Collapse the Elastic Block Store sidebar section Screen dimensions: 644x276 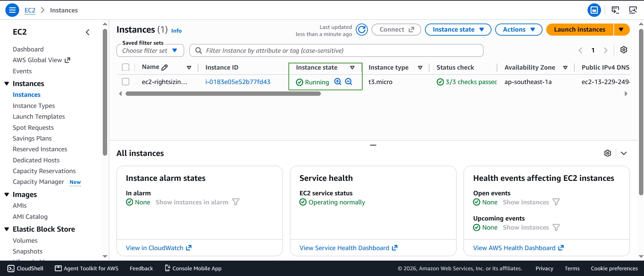[x=7, y=229]
